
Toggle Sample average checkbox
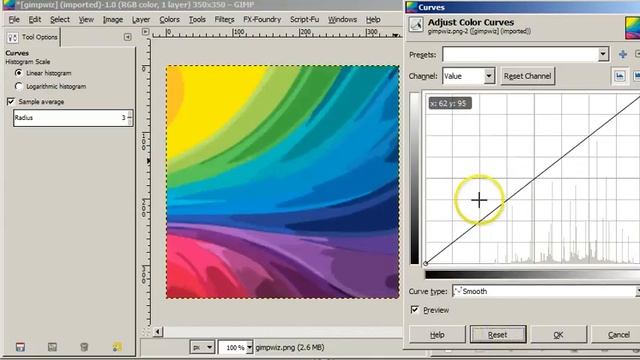tap(11, 102)
